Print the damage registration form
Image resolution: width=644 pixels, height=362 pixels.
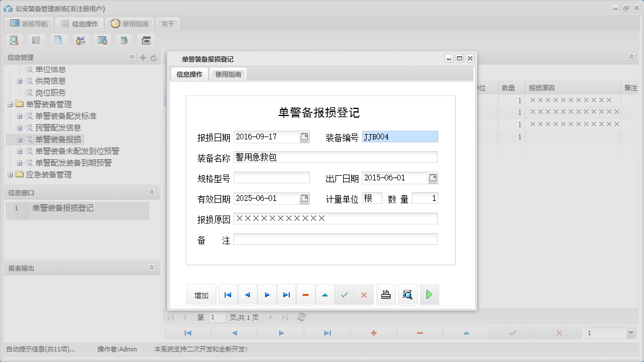(x=385, y=295)
